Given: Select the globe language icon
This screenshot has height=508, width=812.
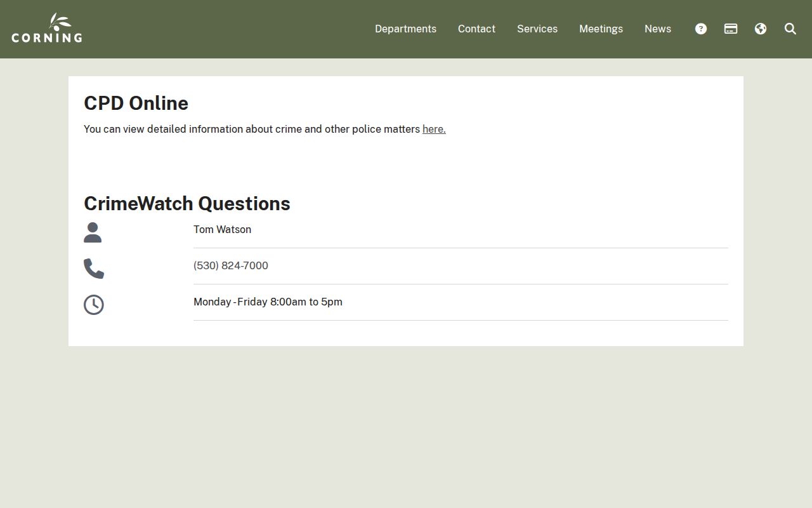Looking at the screenshot, I should click(761, 29).
